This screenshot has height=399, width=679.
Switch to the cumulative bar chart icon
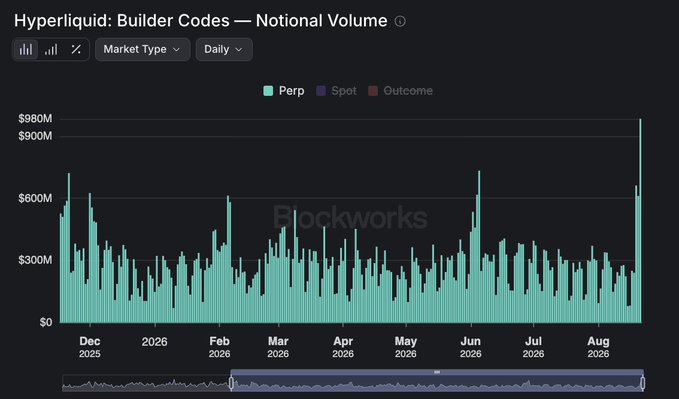(51, 49)
